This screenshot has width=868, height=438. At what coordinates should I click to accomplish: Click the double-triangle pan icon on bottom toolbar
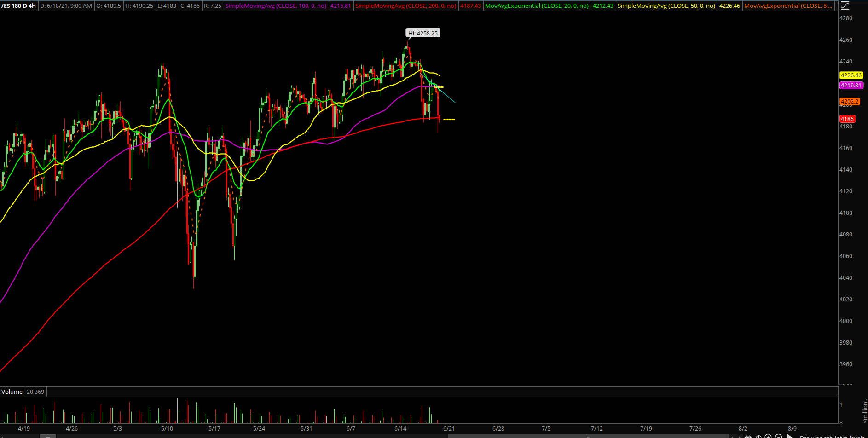point(748,436)
